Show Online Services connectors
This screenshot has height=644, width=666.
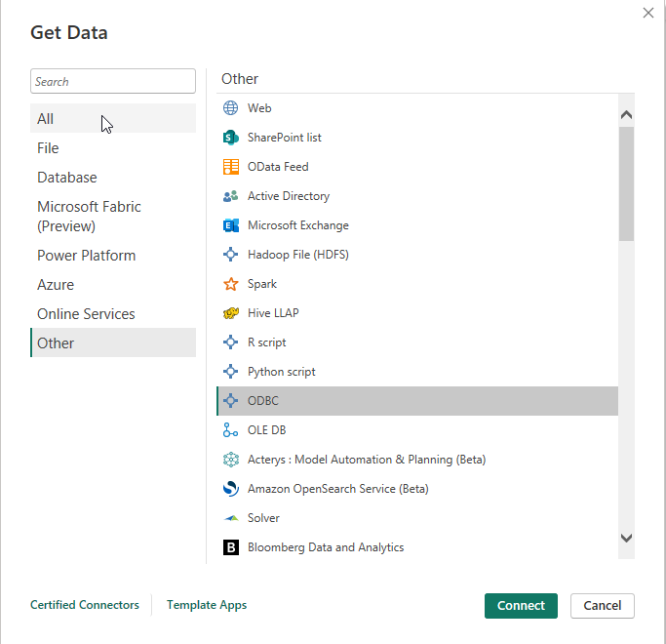pos(113,314)
